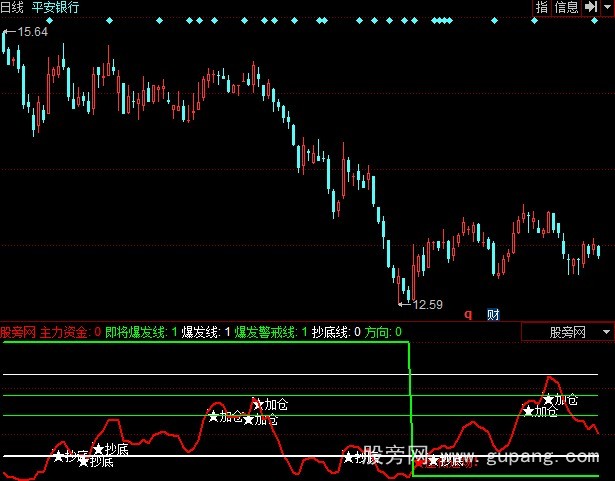Open the 股旁网 indicator dropdown
615x481 pixels.
[x=581, y=332]
